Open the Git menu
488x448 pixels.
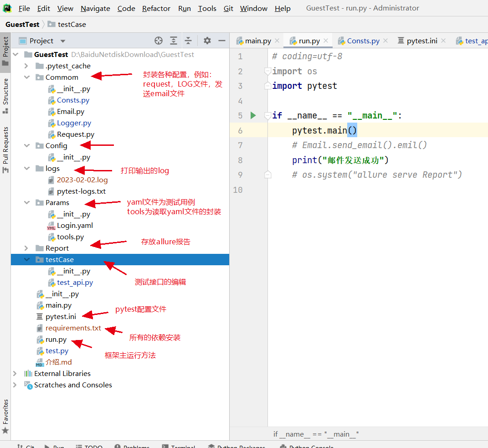click(228, 8)
